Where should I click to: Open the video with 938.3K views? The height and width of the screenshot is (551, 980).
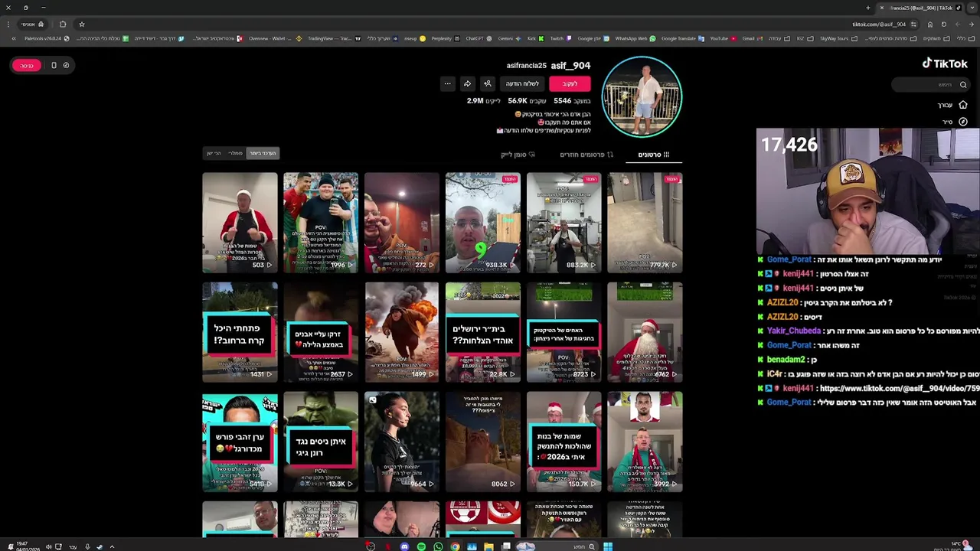(482, 223)
